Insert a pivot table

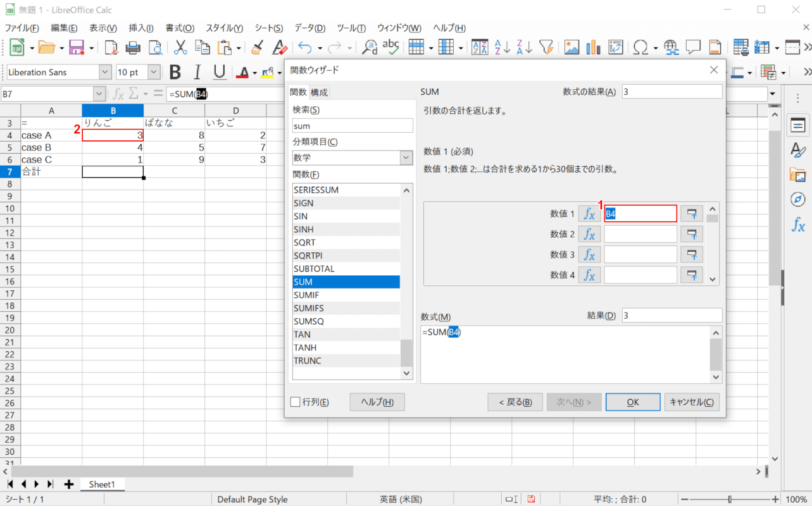pyautogui.click(x=615, y=47)
